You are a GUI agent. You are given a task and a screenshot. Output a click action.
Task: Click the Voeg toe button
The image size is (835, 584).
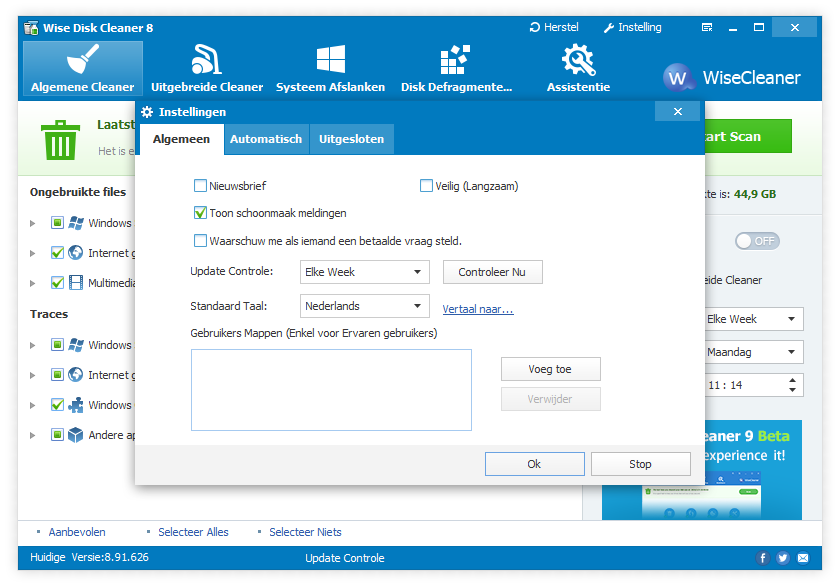(551, 369)
